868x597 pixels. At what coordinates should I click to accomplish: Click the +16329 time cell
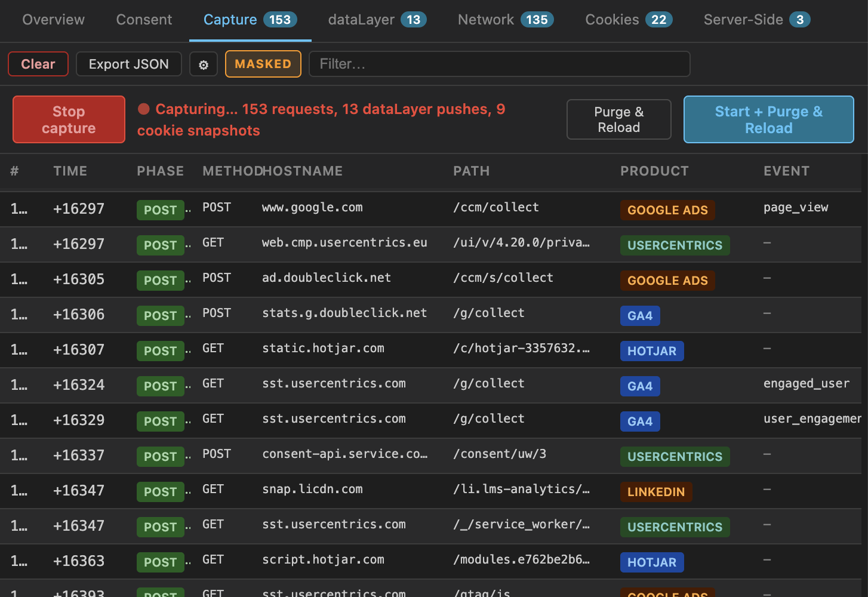pos(79,420)
